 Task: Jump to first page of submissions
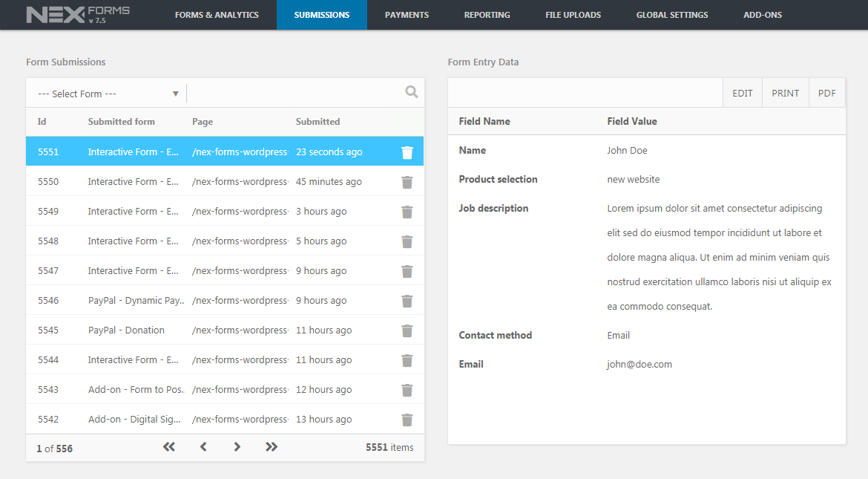coord(169,447)
